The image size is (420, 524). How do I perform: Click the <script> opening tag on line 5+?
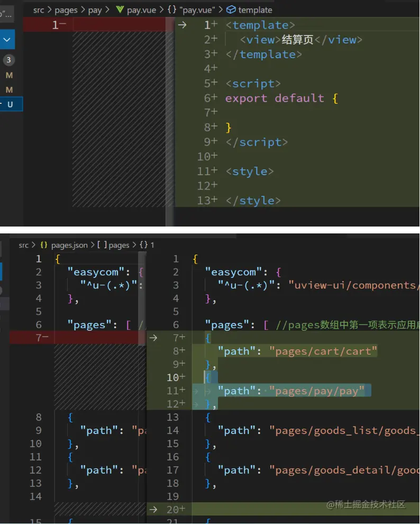coord(253,84)
